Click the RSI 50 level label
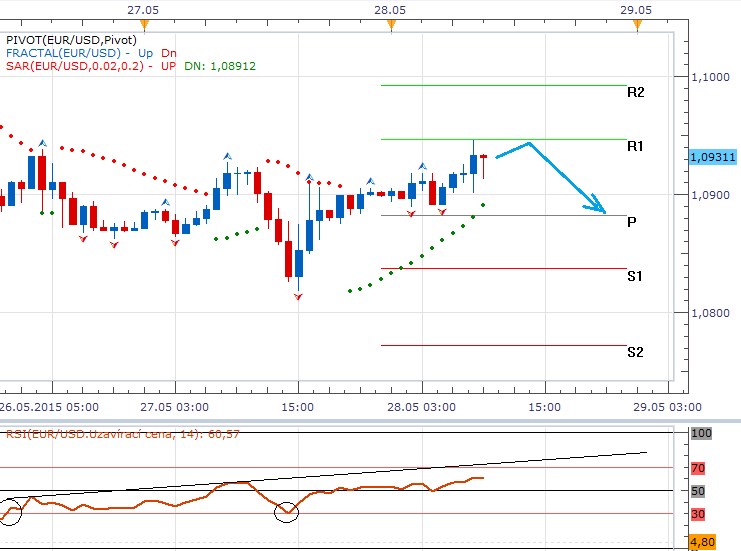Viewport: 741px width, 551px height. [698, 491]
